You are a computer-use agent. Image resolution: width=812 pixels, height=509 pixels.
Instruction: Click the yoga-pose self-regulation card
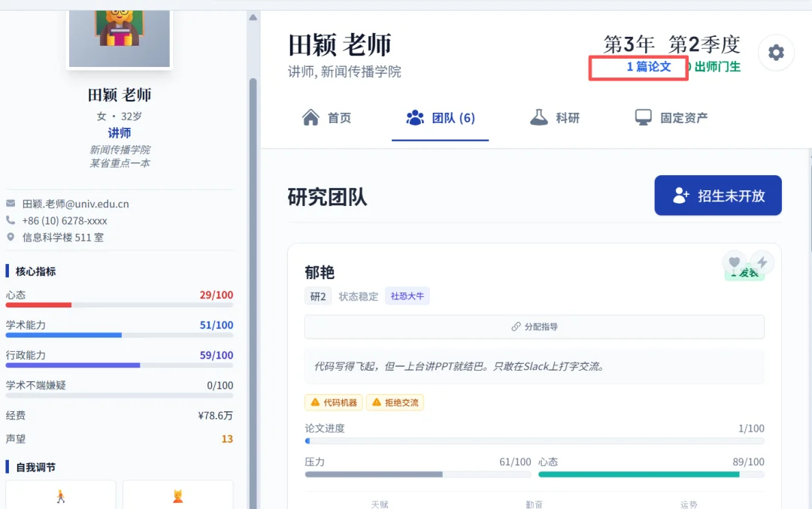click(x=177, y=495)
